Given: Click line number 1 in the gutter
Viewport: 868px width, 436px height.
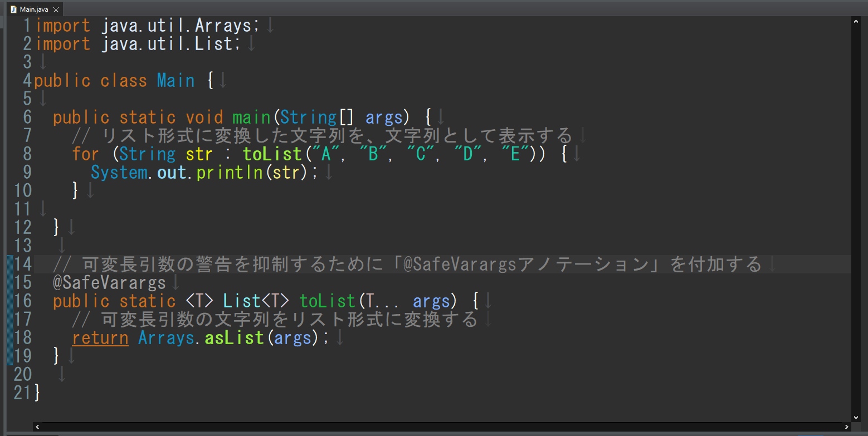Looking at the screenshot, I should [x=27, y=25].
